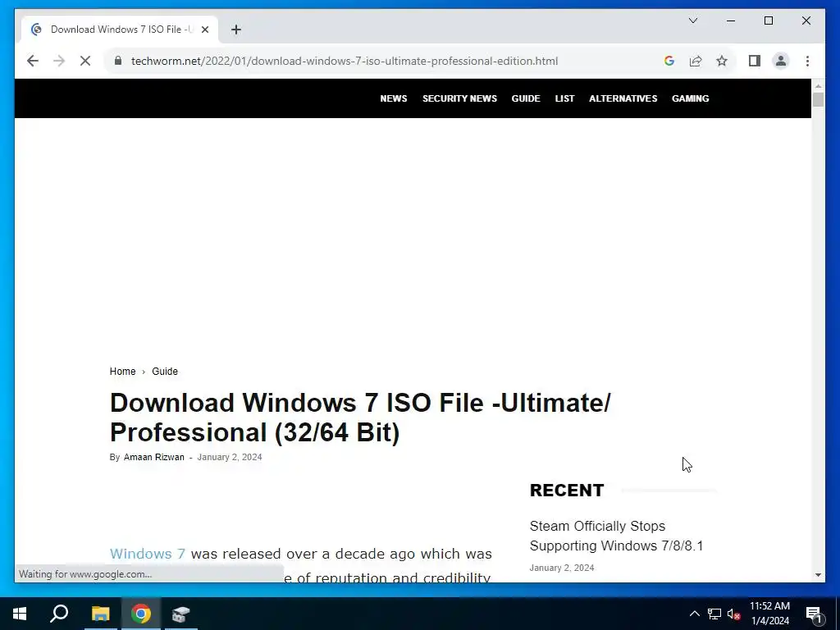
Task: Go to the Home breadcrumb
Action: (x=123, y=372)
